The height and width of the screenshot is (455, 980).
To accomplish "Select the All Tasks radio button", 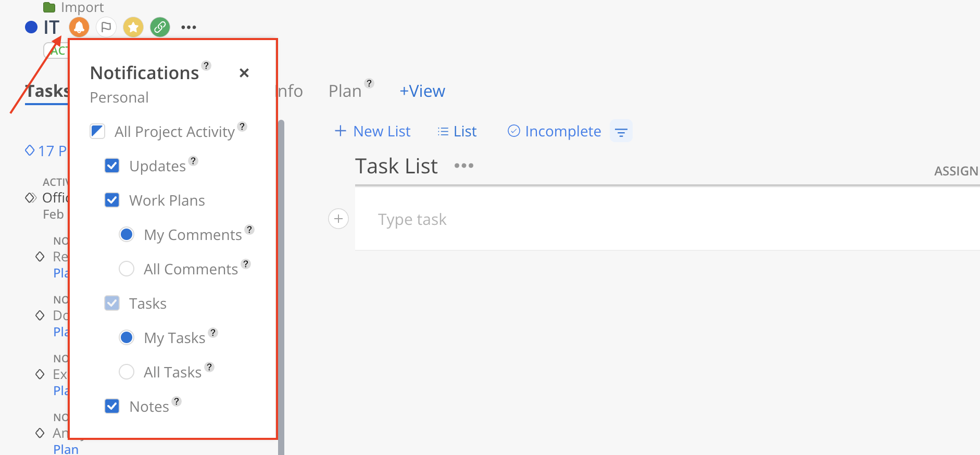I will [x=127, y=372].
